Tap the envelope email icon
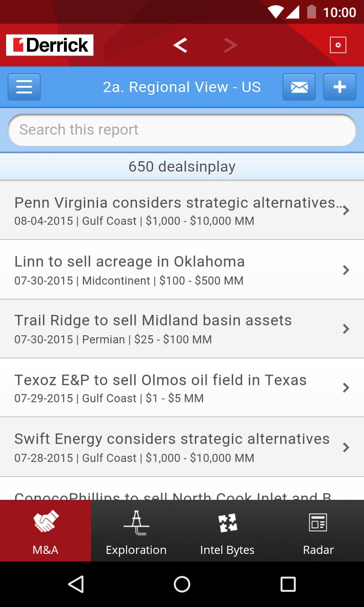This screenshot has width=364, height=607. 299,87
